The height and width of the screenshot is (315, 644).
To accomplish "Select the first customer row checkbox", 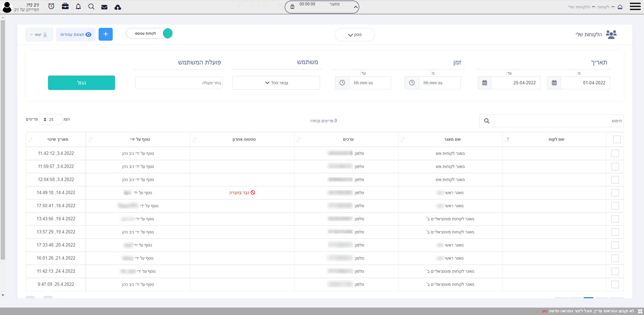I will pyautogui.click(x=615, y=153).
